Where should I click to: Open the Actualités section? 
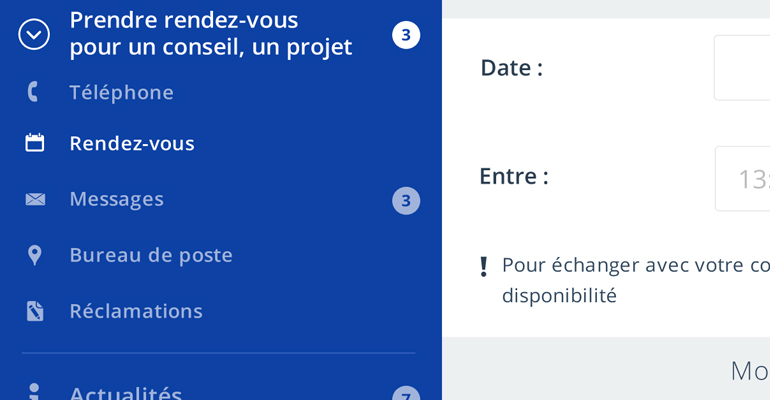tap(126, 393)
